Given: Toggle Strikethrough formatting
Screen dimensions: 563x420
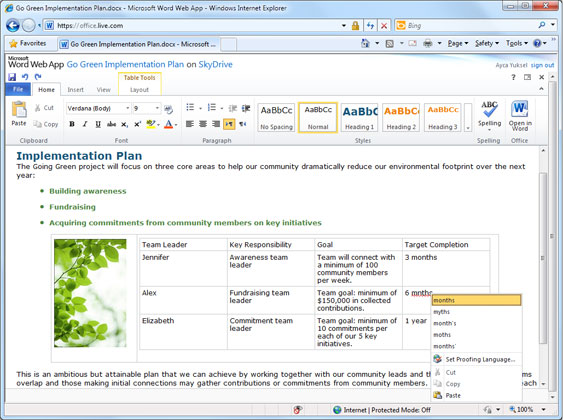Looking at the screenshot, I should click(111, 124).
